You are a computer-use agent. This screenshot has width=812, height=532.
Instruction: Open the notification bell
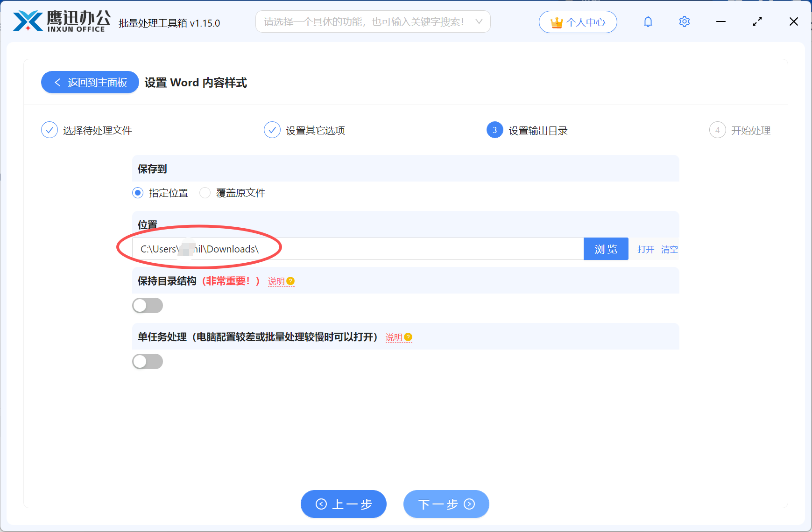[x=648, y=21]
